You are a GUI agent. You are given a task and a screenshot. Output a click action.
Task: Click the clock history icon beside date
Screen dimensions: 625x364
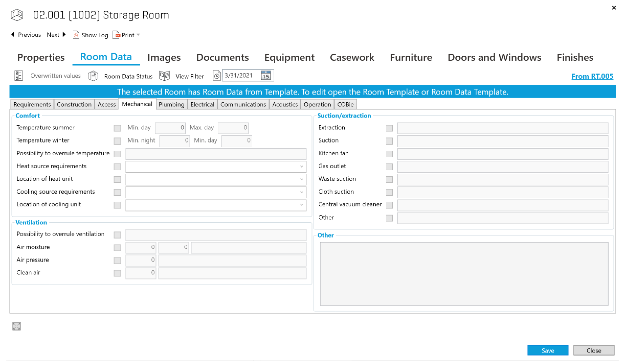tap(217, 76)
